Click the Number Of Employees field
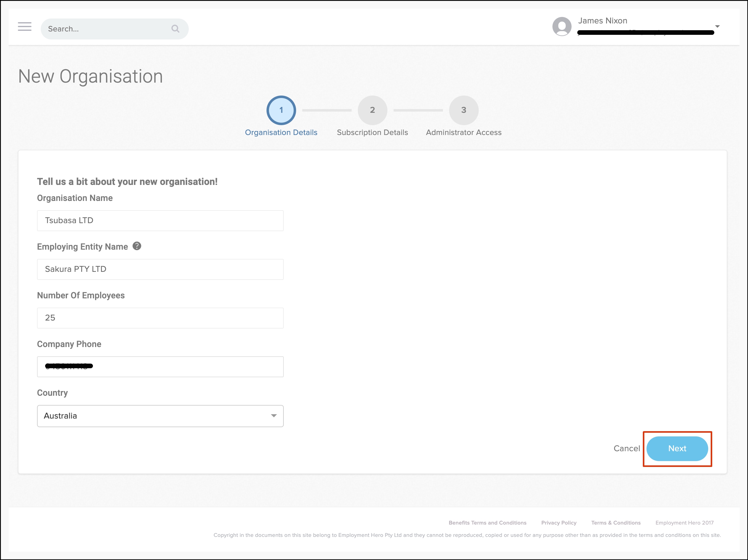 (x=160, y=318)
